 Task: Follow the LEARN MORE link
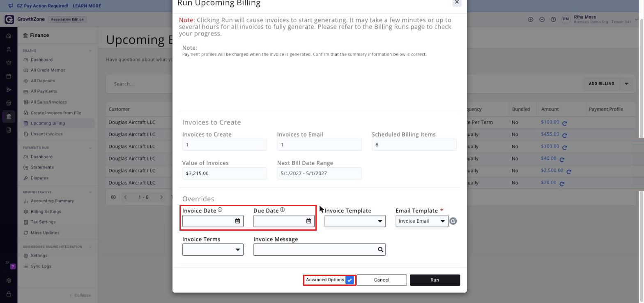(x=87, y=6)
